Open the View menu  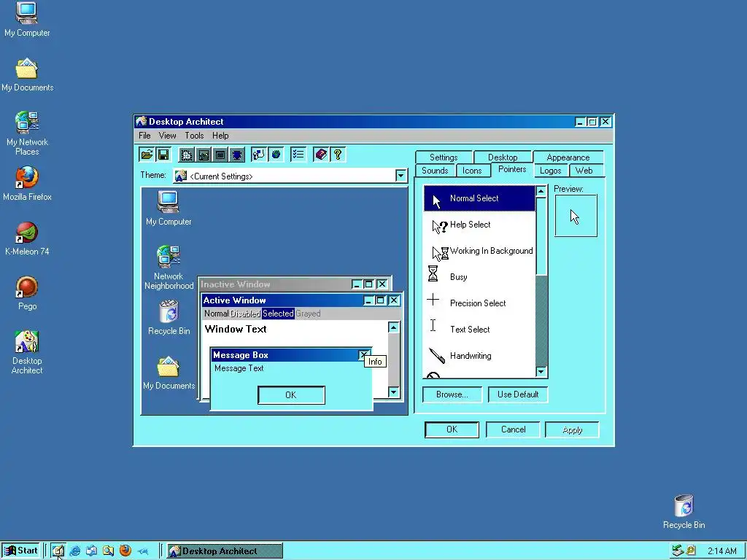coord(167,136)
